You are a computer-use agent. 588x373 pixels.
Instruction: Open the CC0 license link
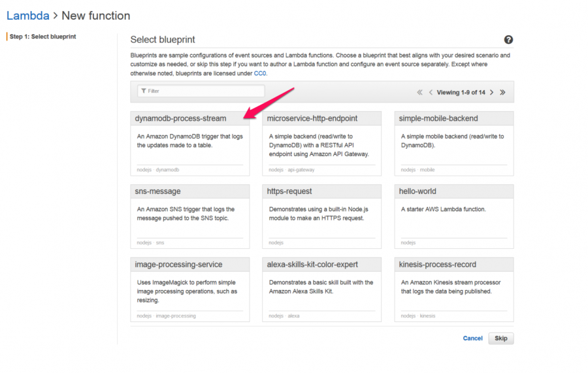(x=260, y=73)
